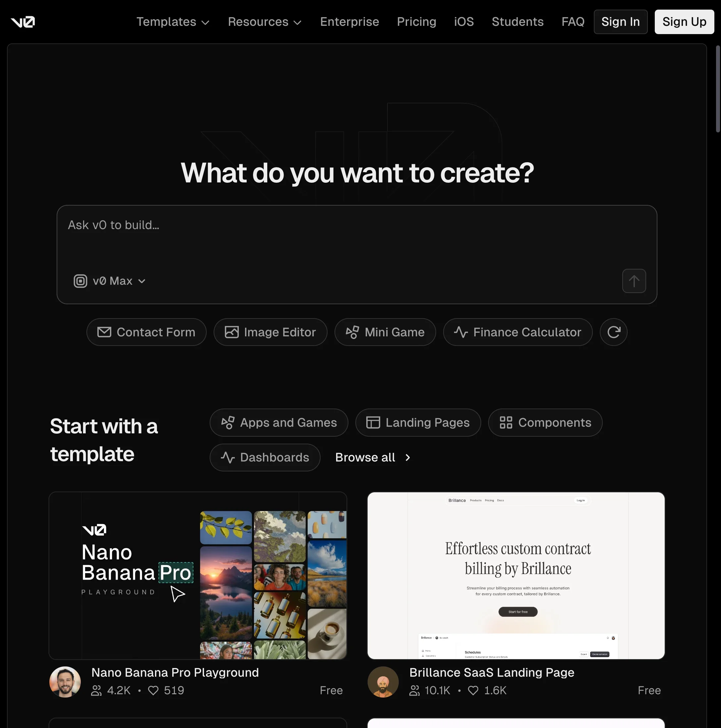
Task: Follow the Browse all link
Action: 372,457
